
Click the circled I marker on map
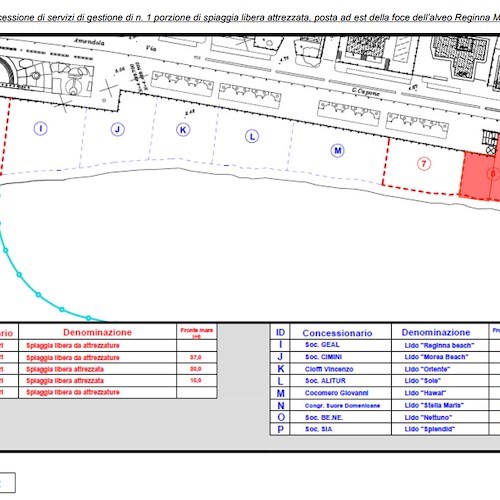click(41, 128)
